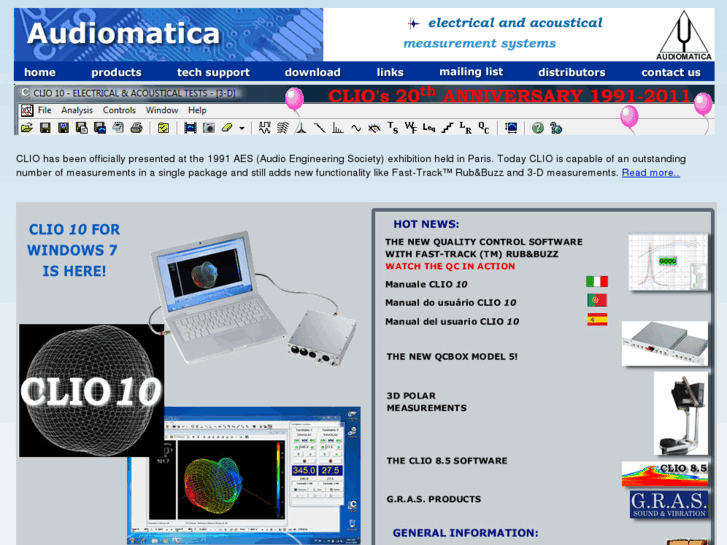
Task: Click the copy-documents toolbar icon
Action: click(82, 128)
